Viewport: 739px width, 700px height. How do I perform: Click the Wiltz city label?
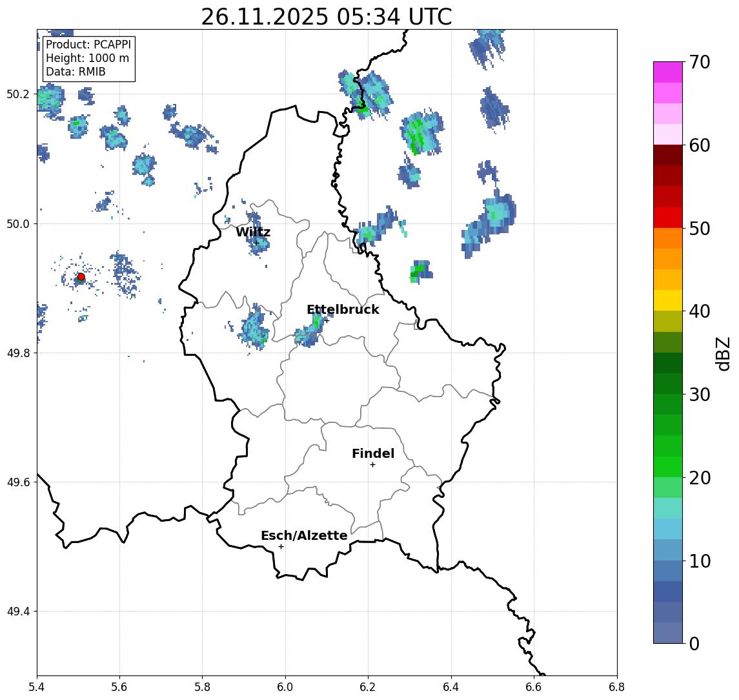[253, 232]
